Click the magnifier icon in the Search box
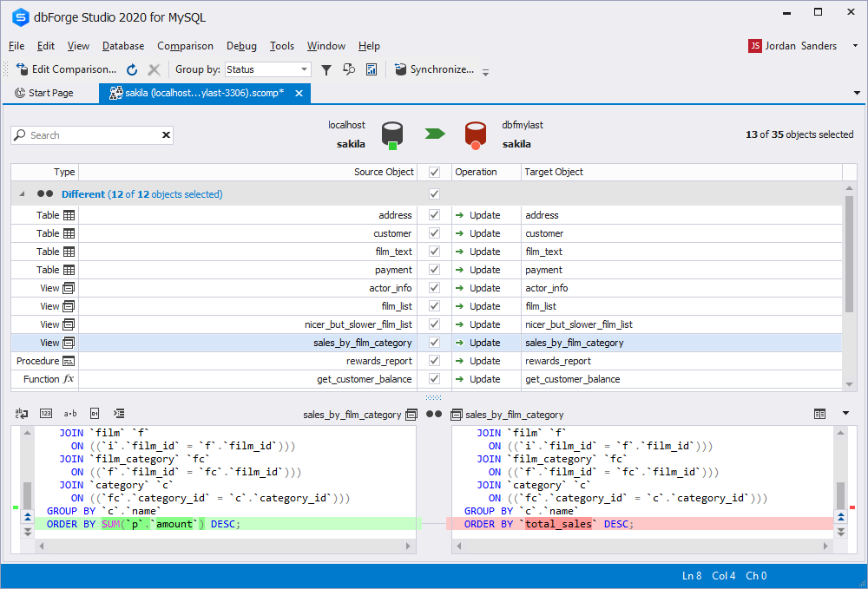This screenshot has height=589, width=868. [20, 135]
